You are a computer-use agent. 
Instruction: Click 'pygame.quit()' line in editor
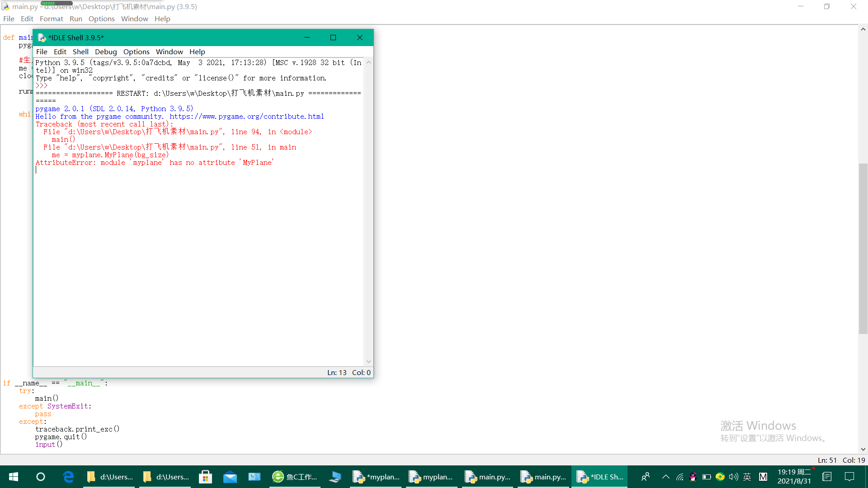(x=61, y=437)
